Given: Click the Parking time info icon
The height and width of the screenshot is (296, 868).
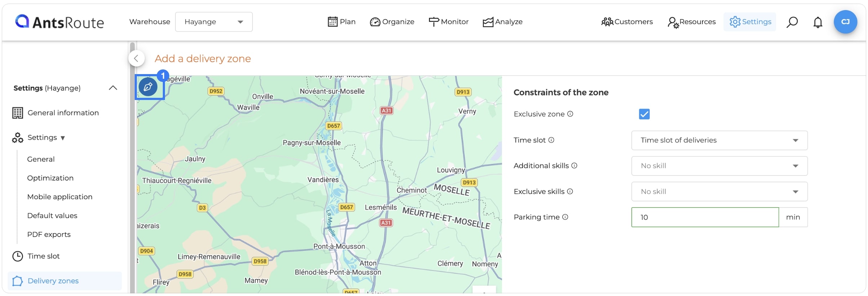Looking at the screenshot, I should coord(565,217).
